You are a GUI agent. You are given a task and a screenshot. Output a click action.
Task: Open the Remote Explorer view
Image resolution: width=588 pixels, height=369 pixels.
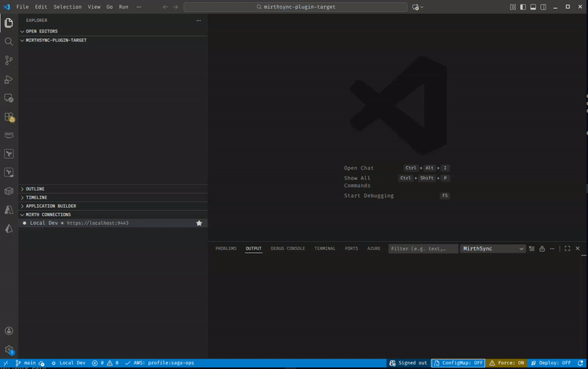9,98
